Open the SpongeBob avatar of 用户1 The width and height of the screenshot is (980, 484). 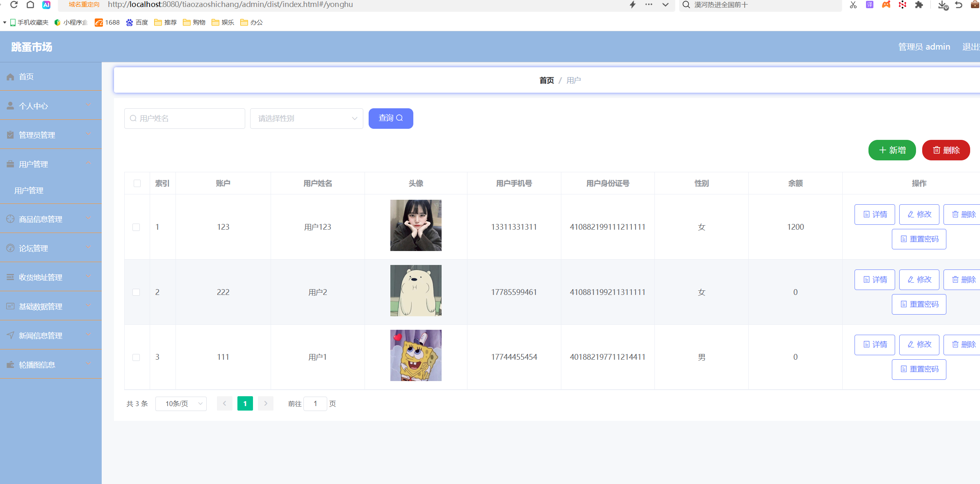click(416, 356)
